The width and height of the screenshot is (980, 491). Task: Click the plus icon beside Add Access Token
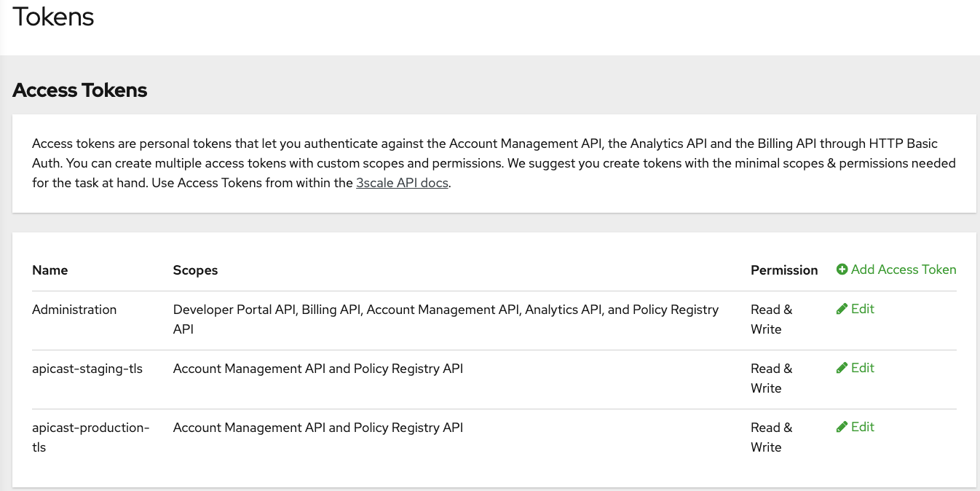(x=842, y=270)
